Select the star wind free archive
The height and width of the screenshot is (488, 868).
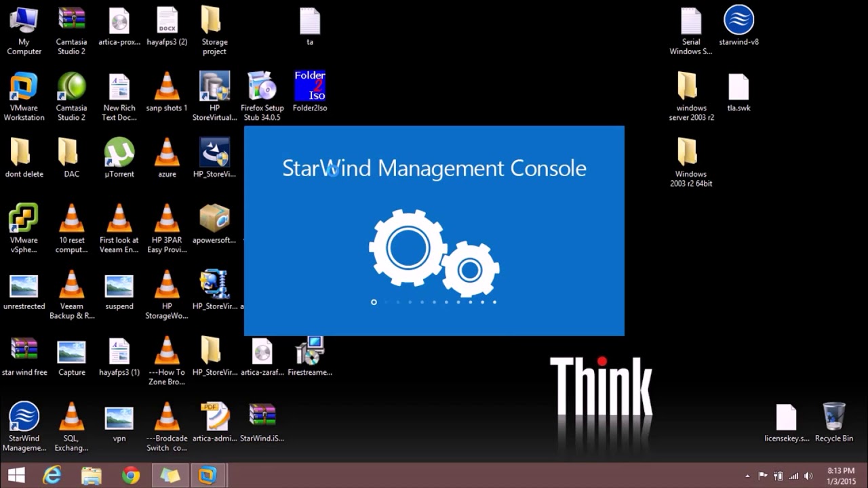tap(24, 357)
